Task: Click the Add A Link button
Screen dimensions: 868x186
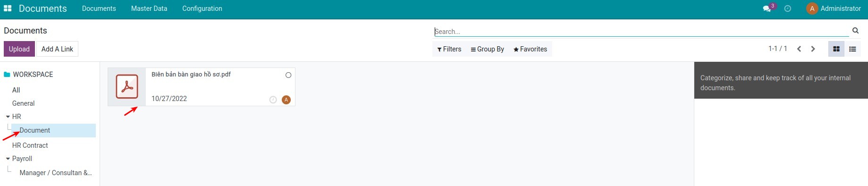Action: pos(57,49)
